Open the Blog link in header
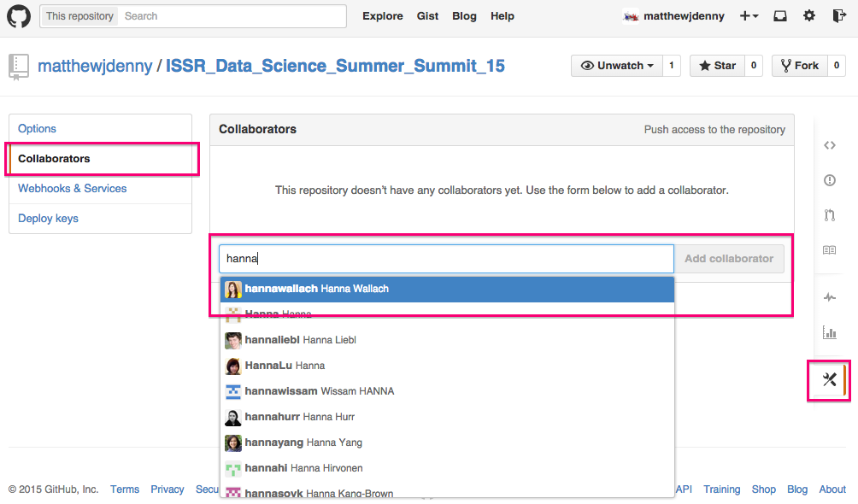 coord(464,16)
